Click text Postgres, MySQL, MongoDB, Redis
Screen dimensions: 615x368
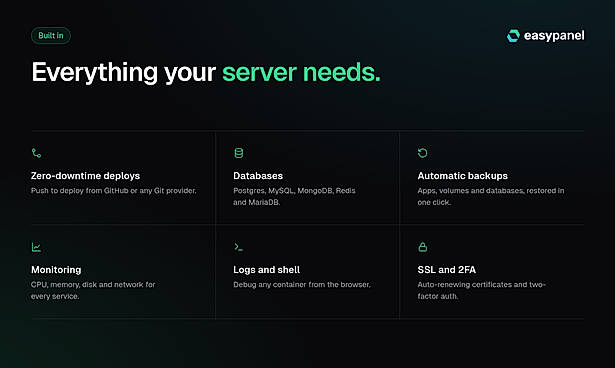pos(294,191)
